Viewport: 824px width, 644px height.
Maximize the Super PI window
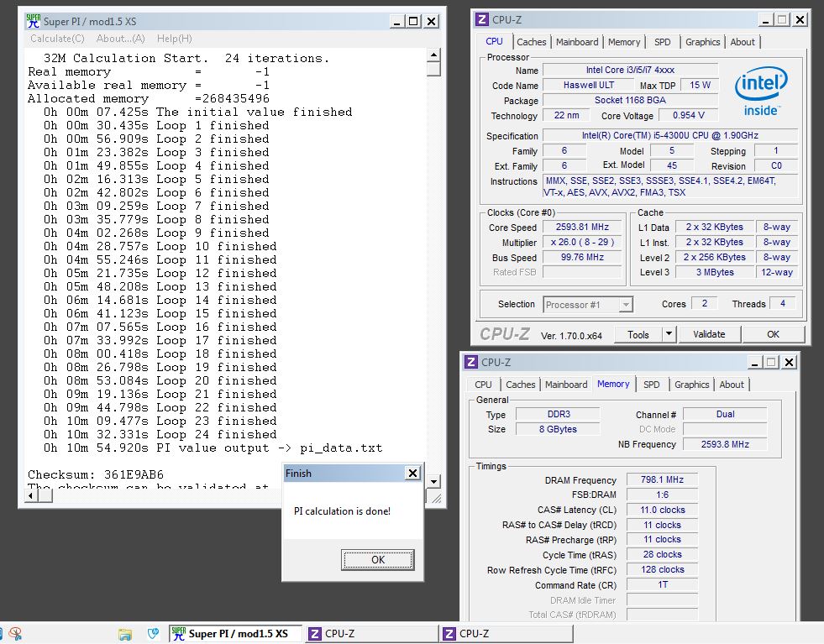click(x=413, y=21)
